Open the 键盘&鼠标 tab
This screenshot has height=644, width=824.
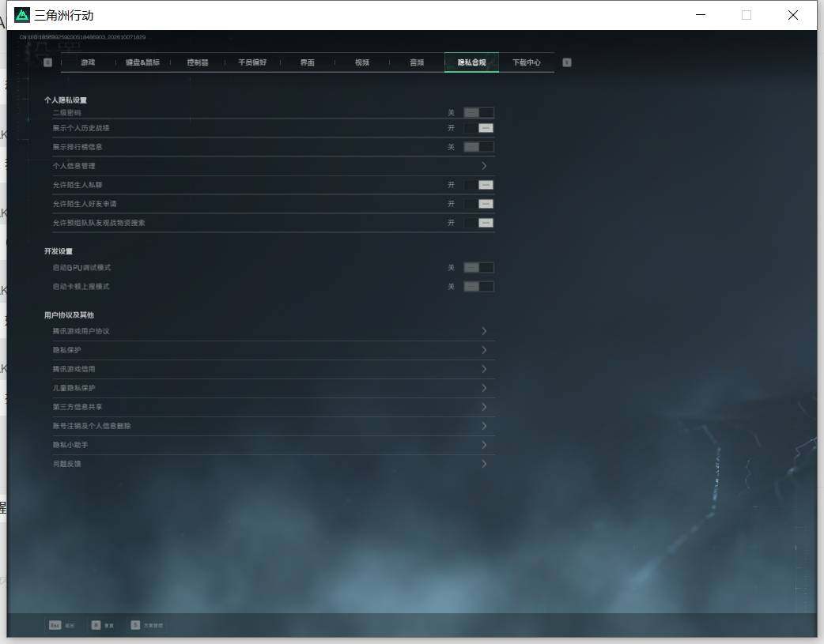[142, 62]
